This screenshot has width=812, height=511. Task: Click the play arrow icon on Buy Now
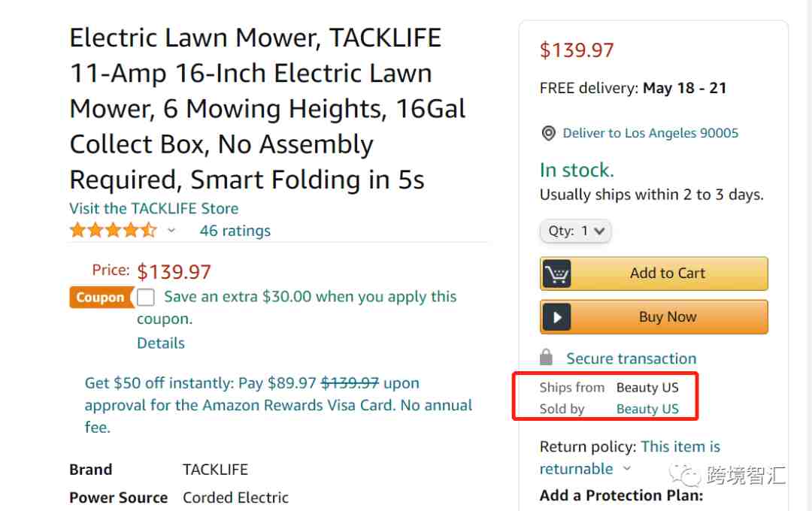pos(556,317)
